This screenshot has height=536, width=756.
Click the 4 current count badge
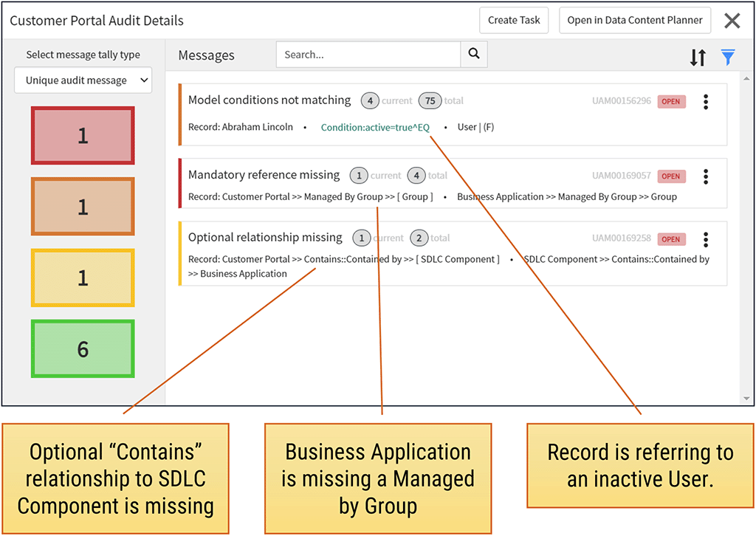(x=370, y=100)
